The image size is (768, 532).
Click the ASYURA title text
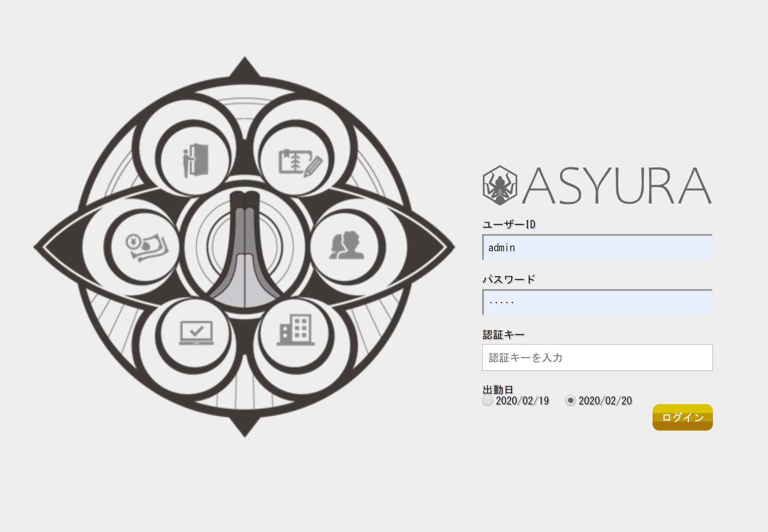click(x=618, y=186)
